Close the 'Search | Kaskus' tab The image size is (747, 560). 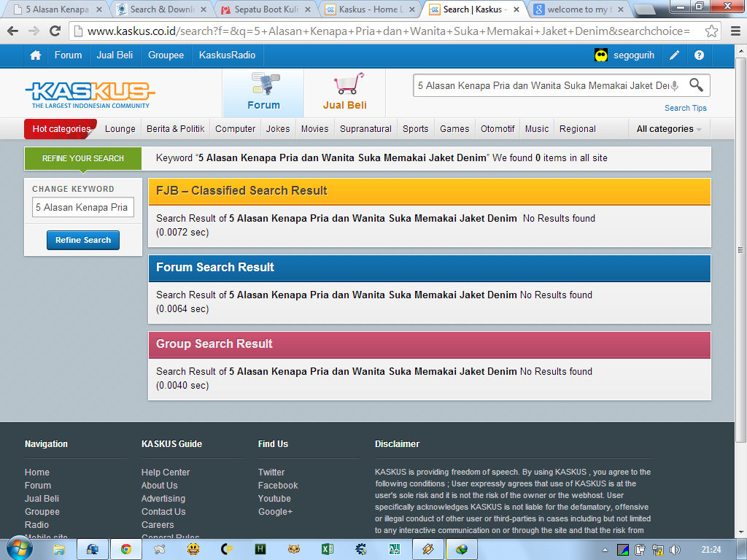pyautogui.click(x=516, y=9)
